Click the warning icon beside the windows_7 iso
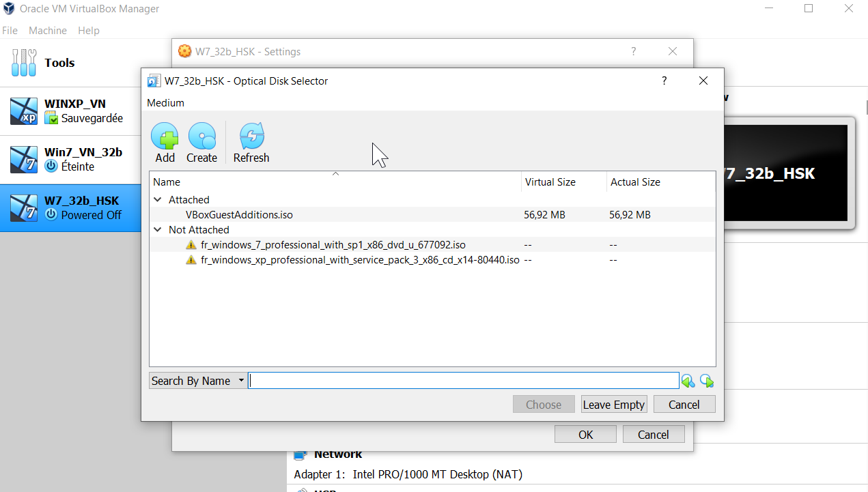The width and height of the screenshot is (868, 492). pos(191,244)
